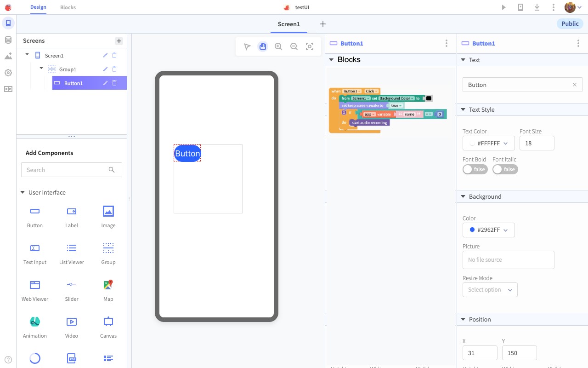Viewport: 588px width, 368px height.
Task: Open the Thunkable home logo
Action: [x=8, y=7]
